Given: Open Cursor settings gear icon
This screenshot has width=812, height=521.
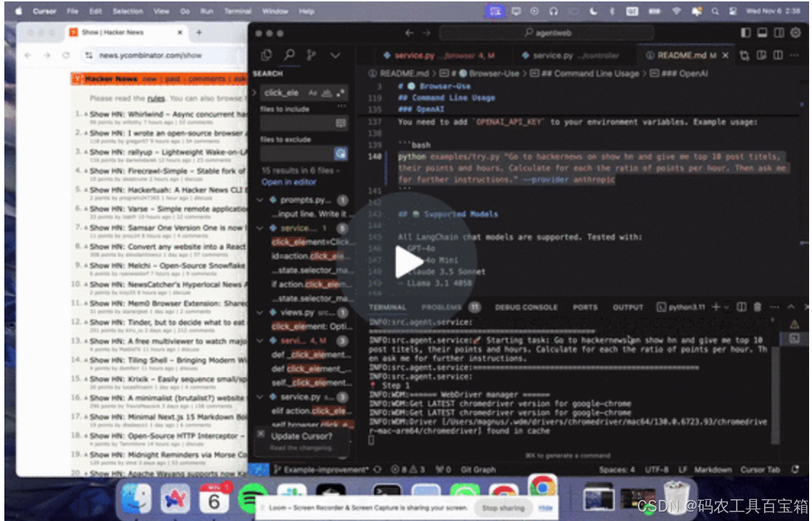Looking at the screenshot, I should (x=795, y=33).
